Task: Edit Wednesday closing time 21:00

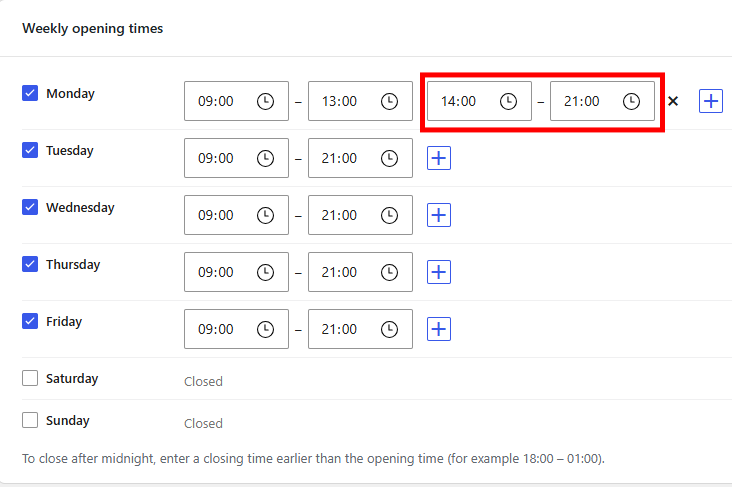Action: coord(360,215)
